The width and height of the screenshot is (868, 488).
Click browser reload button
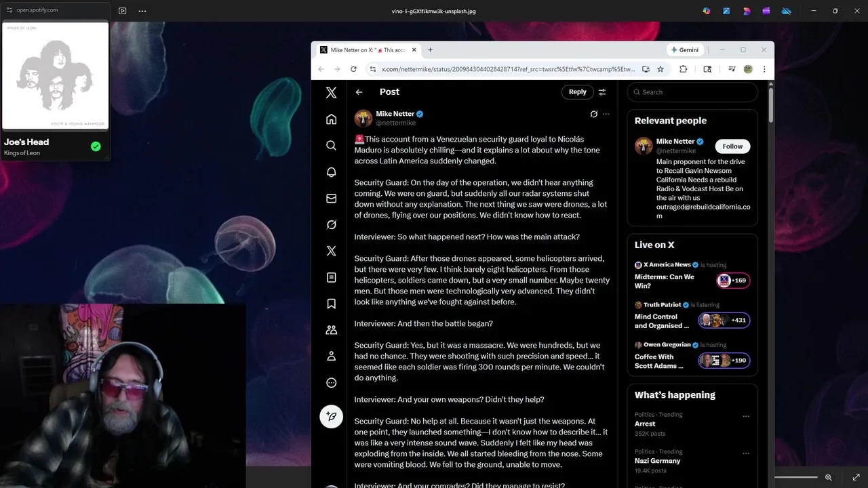353,69
